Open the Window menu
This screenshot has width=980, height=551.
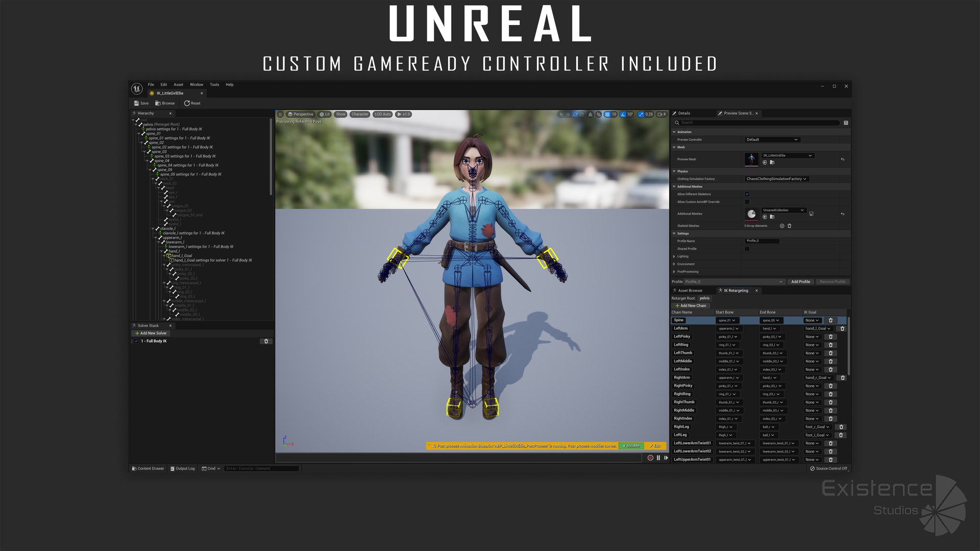click(x=197, y=85)
